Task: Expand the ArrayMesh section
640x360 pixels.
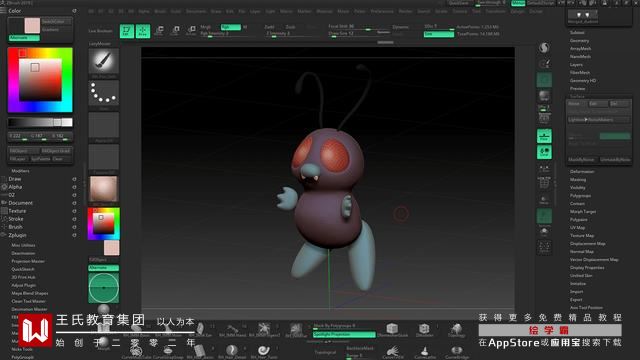Action: 580,49
